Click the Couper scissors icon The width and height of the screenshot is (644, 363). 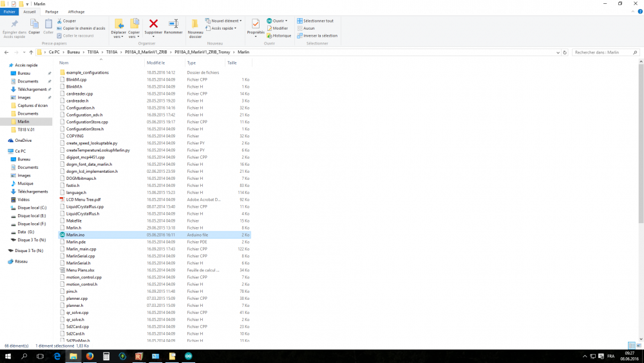(x=59, y=21)
